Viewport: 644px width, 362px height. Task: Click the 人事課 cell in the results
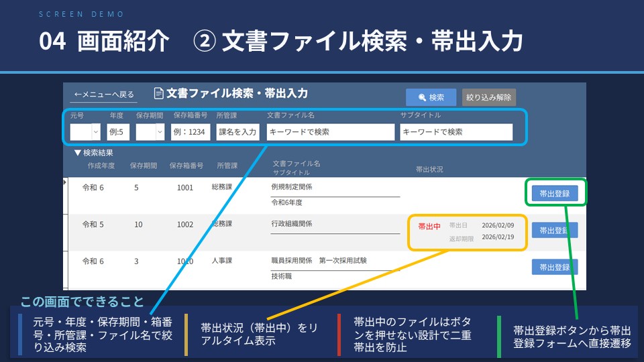[x=223, y=260]
